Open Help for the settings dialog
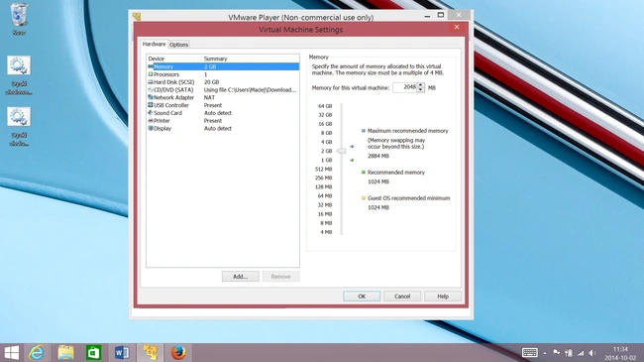This screenshot has width=644, height=362. [443, 297]
